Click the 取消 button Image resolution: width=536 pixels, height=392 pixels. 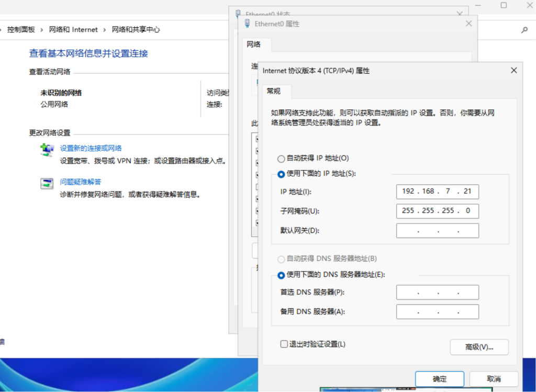(494, 379)
